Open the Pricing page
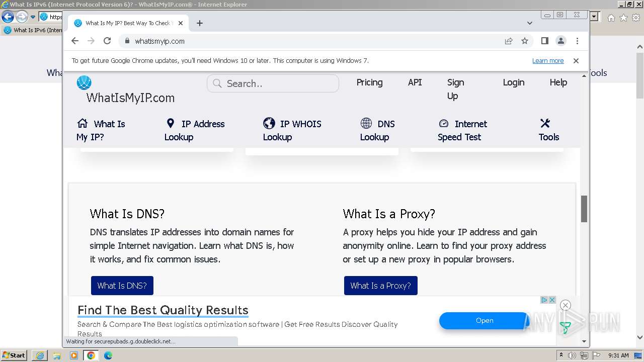This screenshot has width=644, height=362. point(369,82)
